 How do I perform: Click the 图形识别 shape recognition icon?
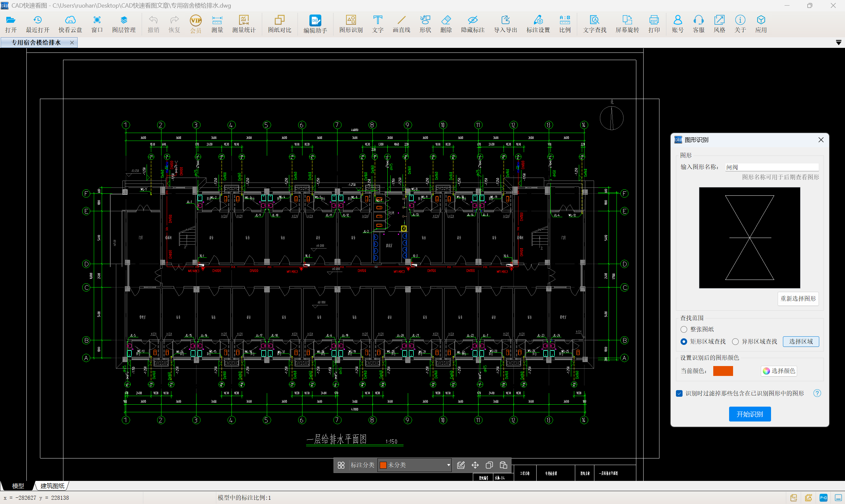click(x=351, y=24)
